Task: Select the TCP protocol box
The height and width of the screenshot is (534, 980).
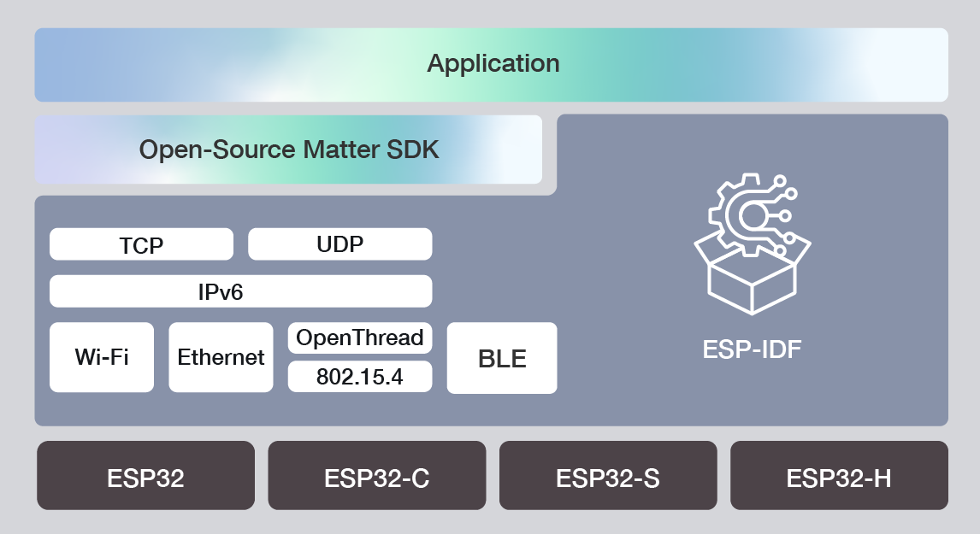Action: (141, 244)
